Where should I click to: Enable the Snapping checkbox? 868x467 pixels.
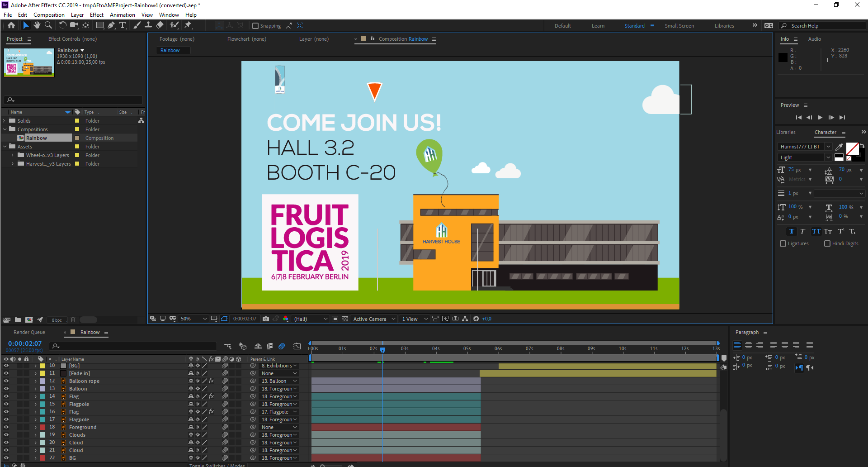tap(255, 26)
